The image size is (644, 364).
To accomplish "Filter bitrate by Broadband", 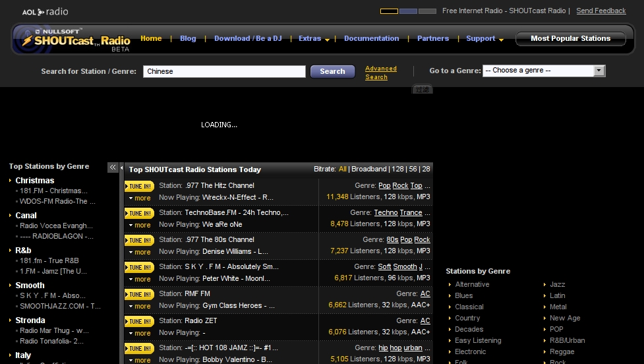I will [x=369, y=169].
